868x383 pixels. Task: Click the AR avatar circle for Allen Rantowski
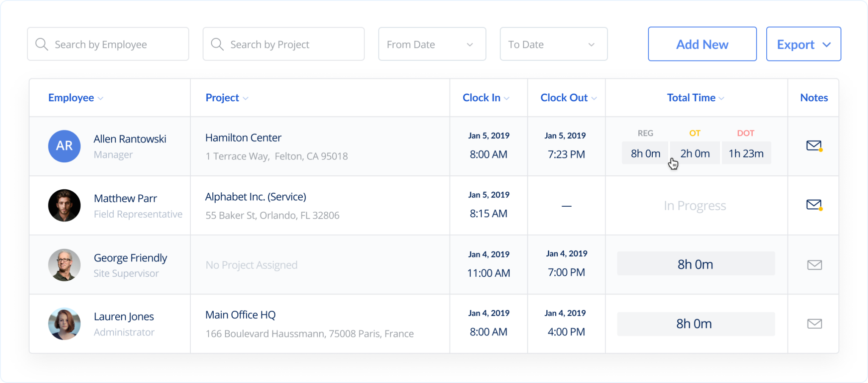64,146
